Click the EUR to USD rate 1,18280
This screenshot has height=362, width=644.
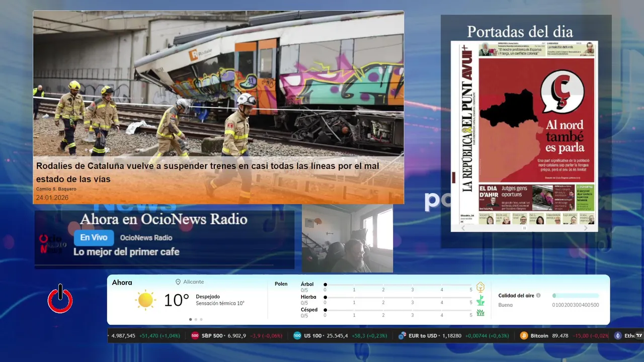point(451,336)
